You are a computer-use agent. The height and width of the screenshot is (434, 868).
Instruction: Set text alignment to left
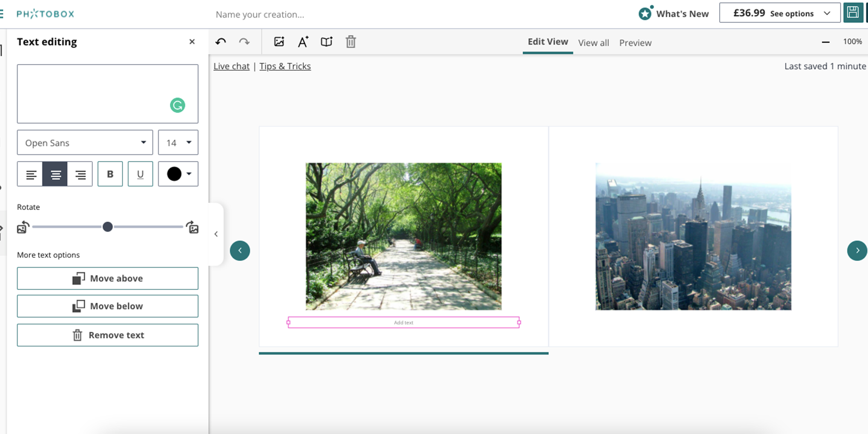[30, 175]
